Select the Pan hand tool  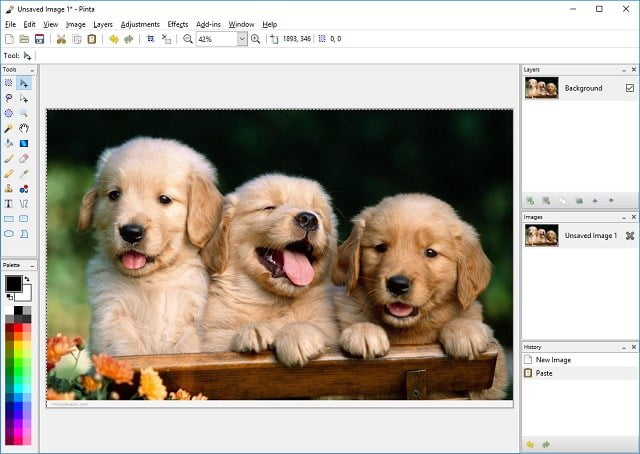[24, 129]
